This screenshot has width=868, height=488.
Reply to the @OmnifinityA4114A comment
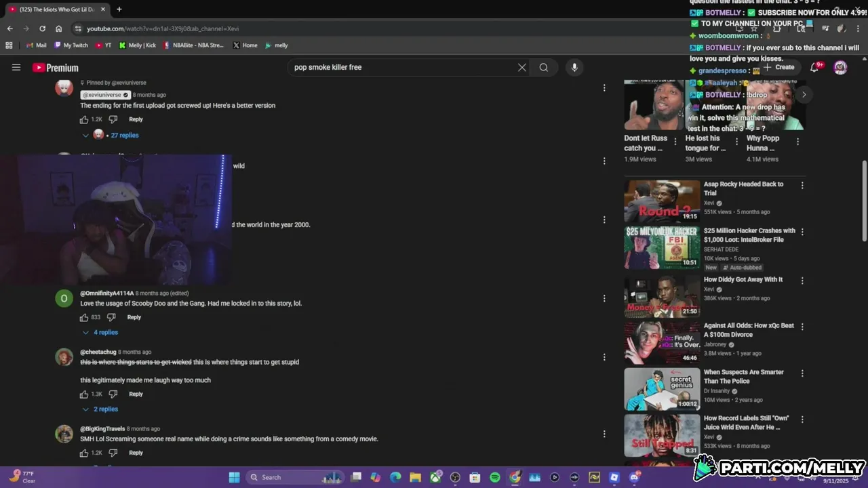tap(134, 317)
